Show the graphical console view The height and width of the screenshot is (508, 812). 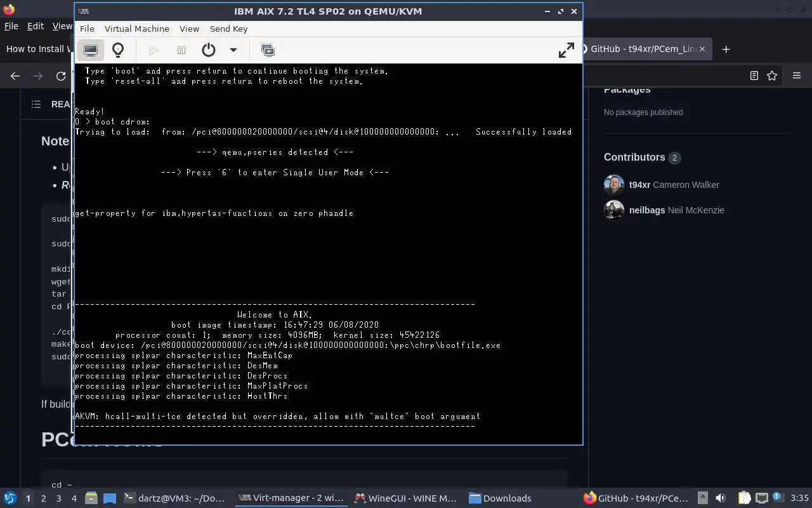coord(91,50)
